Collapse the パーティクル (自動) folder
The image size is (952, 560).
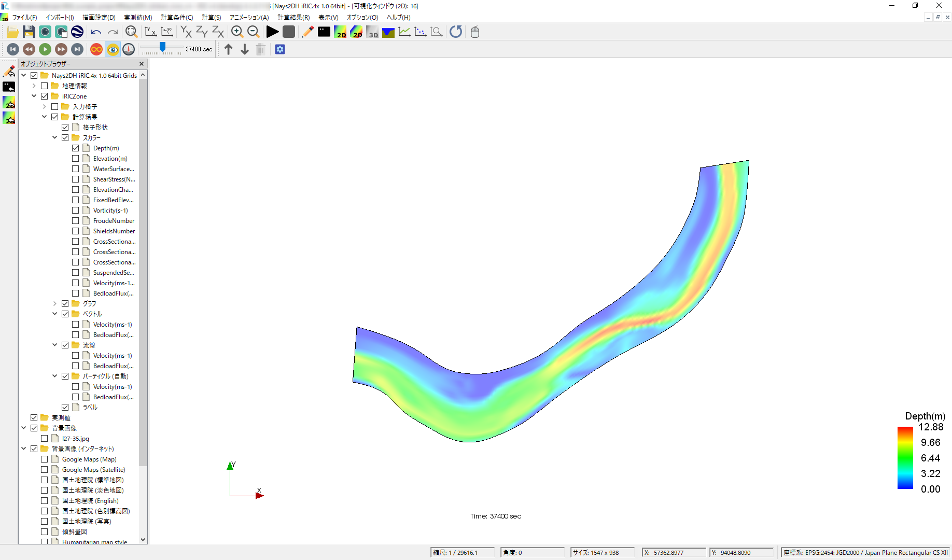55,376
